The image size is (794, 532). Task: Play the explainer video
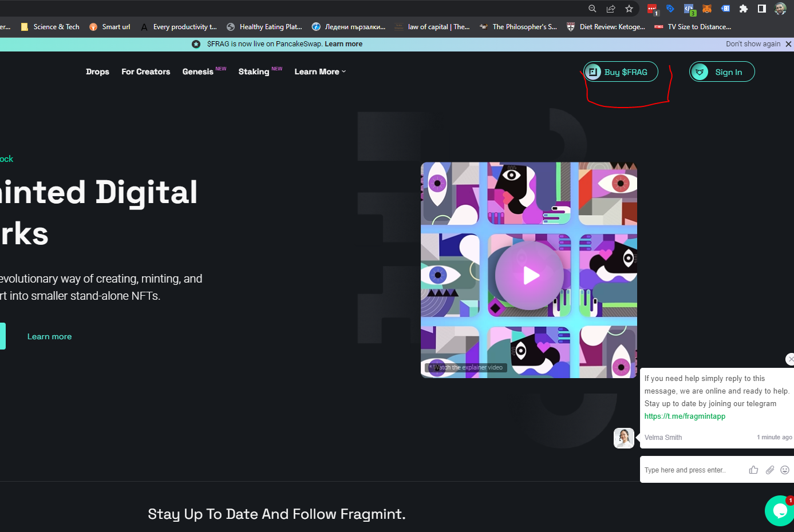pyautogui.click(x=530, y=276)
